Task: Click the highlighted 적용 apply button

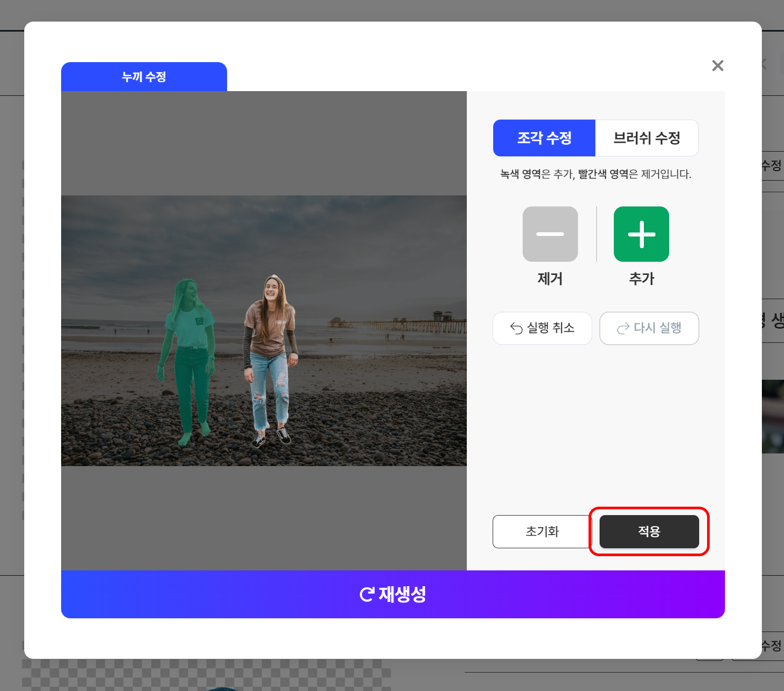Action: click(x=649, y=531)
